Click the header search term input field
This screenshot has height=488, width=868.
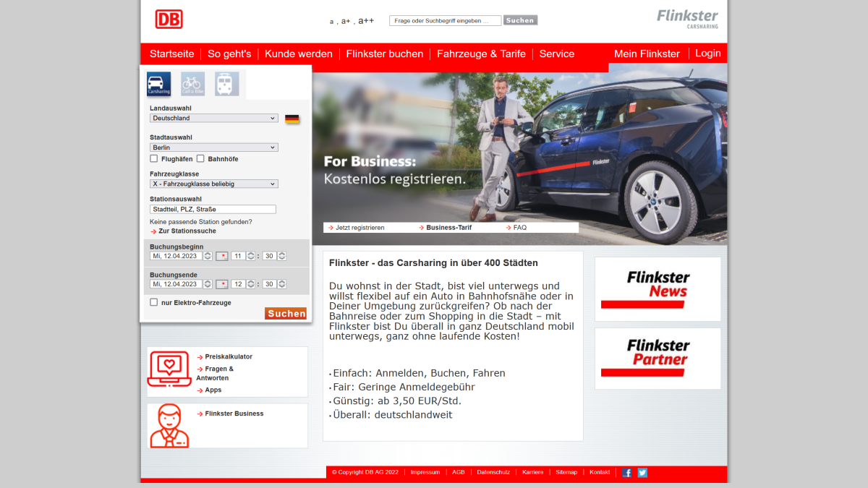point(445,20)
